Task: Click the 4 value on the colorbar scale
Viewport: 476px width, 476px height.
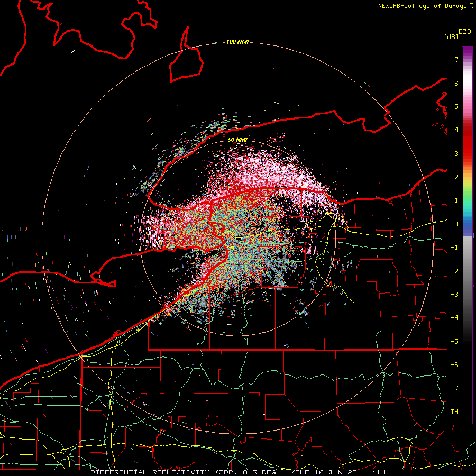Action: pyautogui.click(x=456, y=130)
